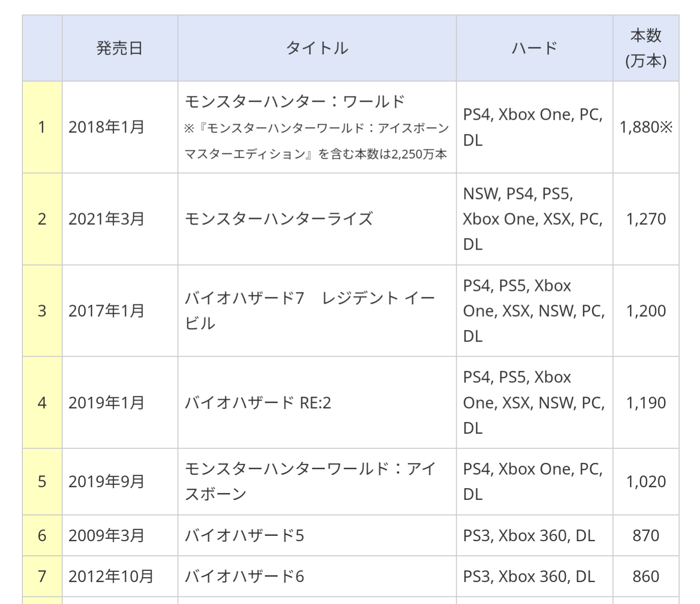Click the footnote about アイスボーン マスターエディション
Screen dimensions: 700x604
coord(317,141)
